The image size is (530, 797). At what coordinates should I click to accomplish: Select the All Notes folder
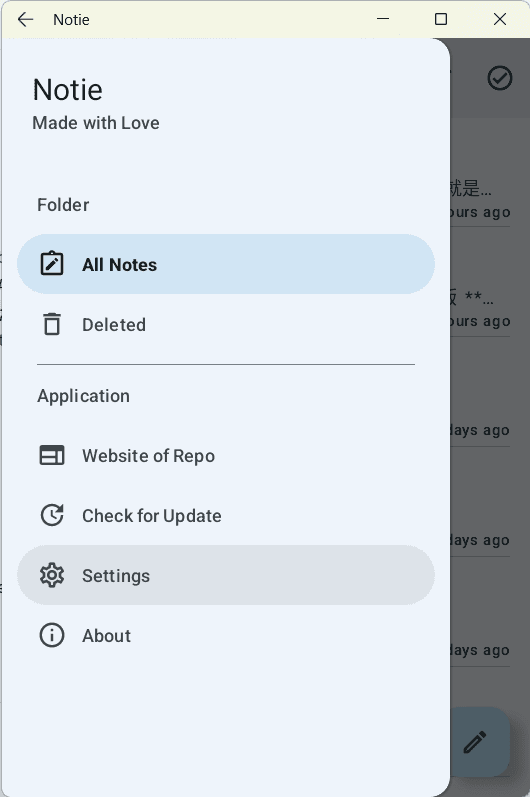(226, 264)
